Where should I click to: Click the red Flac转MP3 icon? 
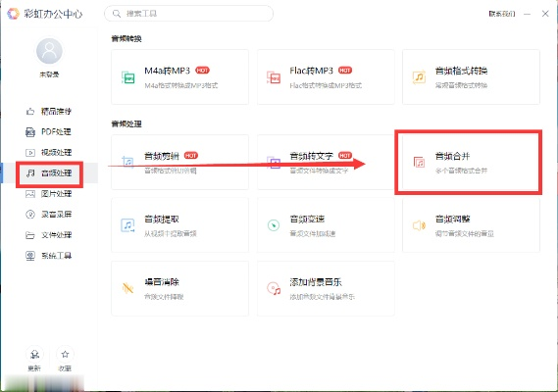point(274,77)
